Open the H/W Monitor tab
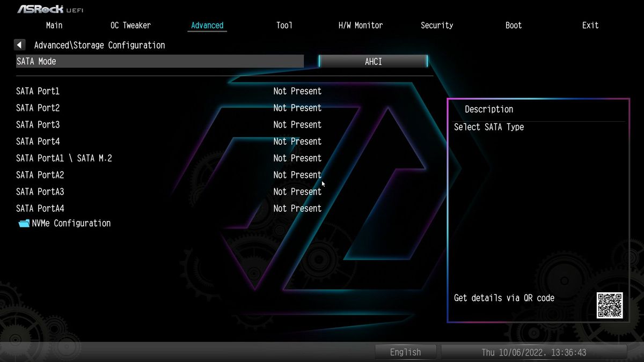 (361, 25)
